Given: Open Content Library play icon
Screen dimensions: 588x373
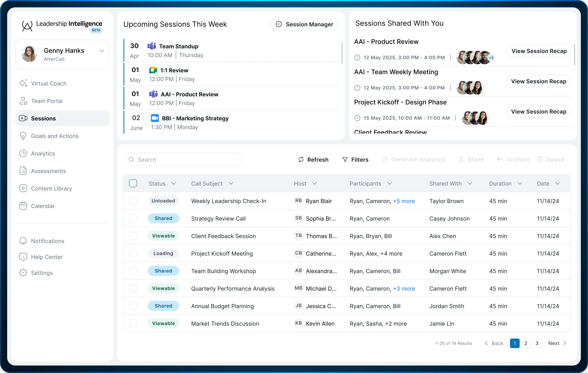Looking at the screenshot, I should [23, 188].
